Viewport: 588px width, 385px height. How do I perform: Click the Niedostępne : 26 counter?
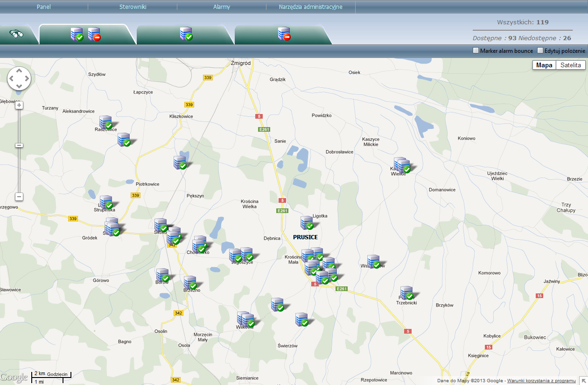(x=546, y=38)
